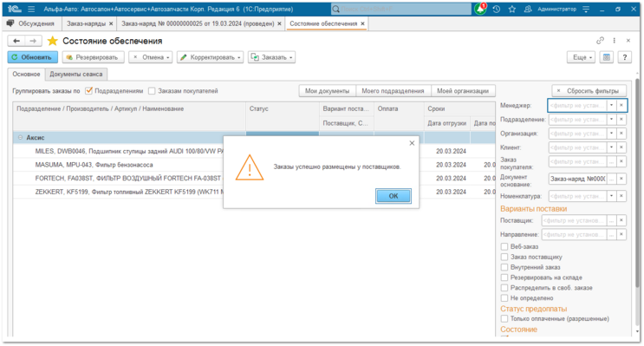This screenshot has height=346, width=644.
Task: Close the Состояние обеспечения tab
Action: 362,23
